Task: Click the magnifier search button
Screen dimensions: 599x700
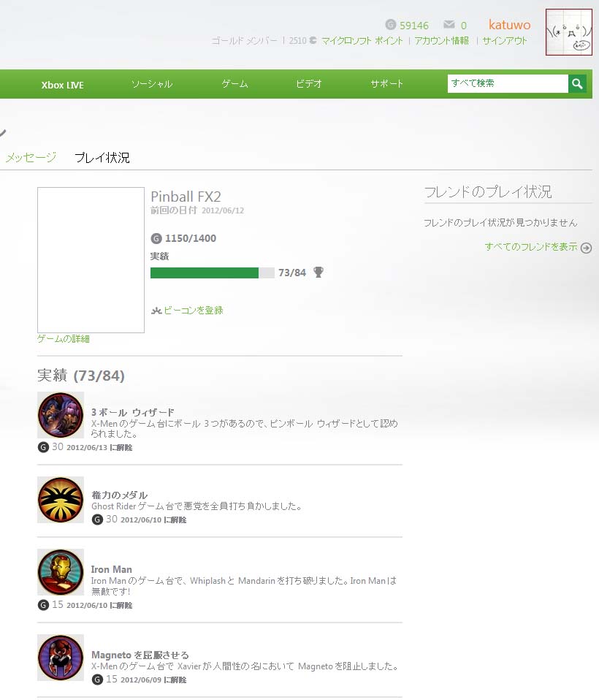Action: (577, 83)
